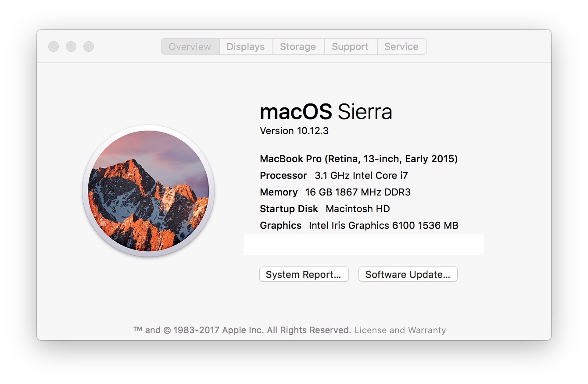
Task: Open the Storage tab
Action: pyautogui.click(x=298, y=46)
